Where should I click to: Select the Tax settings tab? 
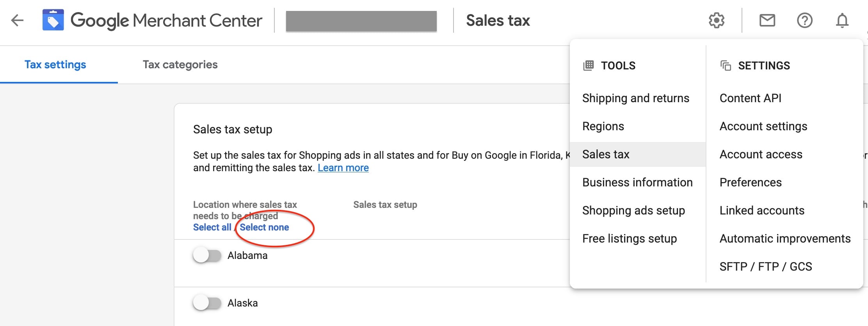[x=55, y=65]
